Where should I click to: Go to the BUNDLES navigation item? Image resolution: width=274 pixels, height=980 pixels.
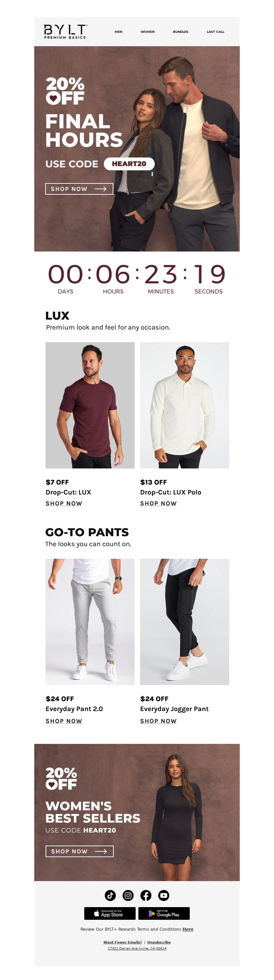pyautogui.click(x=180, y=31)
